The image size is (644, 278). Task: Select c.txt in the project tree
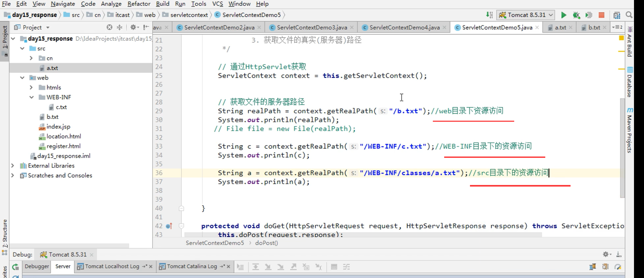(x=61, y=107)
